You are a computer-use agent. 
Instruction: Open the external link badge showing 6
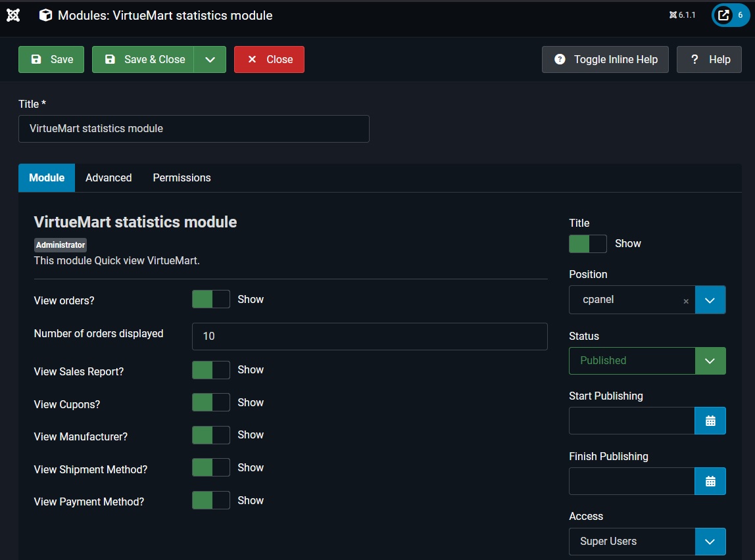pyautogui.click(x=731, y=15)
